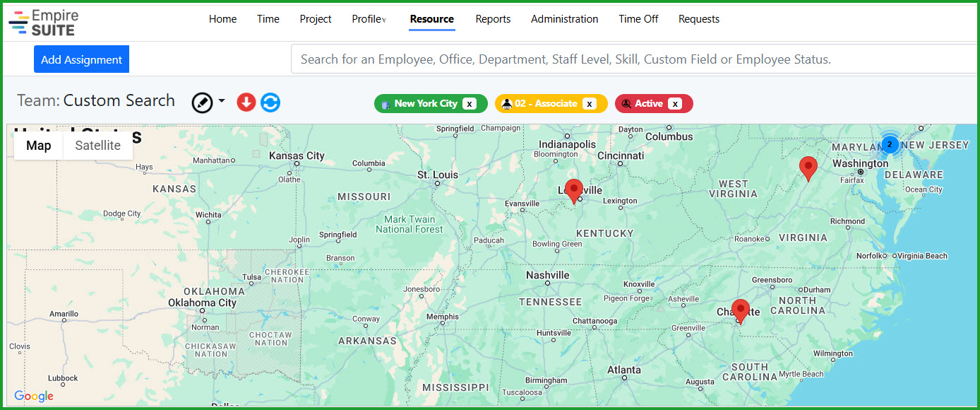Click the pencil edit team icon
The image size is (980, 410).
point(202,102)
